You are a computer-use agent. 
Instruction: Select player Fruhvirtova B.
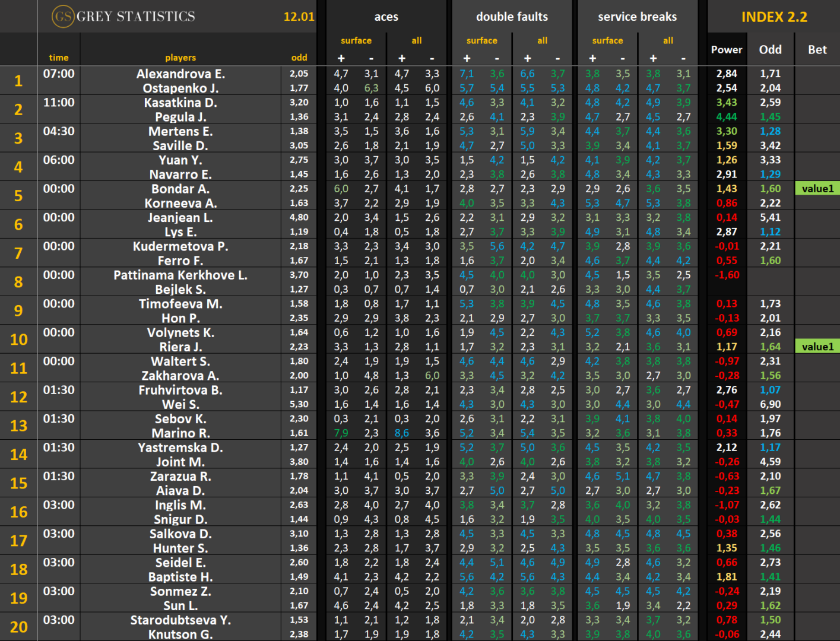click(180, 391)
